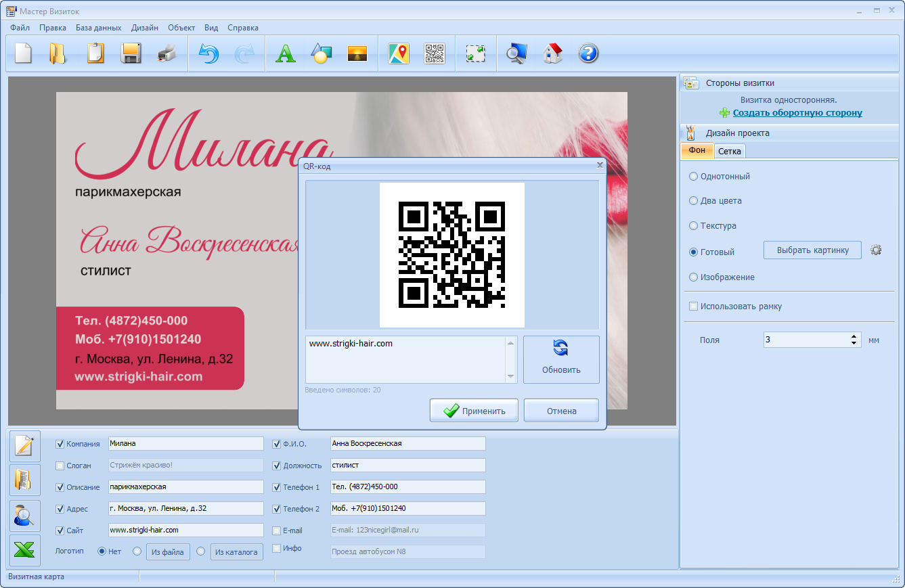Click the Отмена button

point(562,411)
